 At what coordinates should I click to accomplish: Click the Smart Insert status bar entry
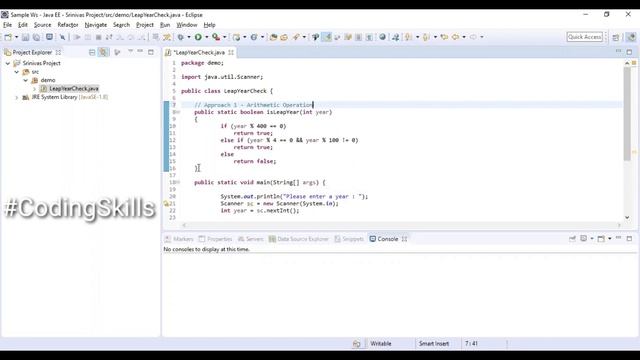(x=434, y=344)
